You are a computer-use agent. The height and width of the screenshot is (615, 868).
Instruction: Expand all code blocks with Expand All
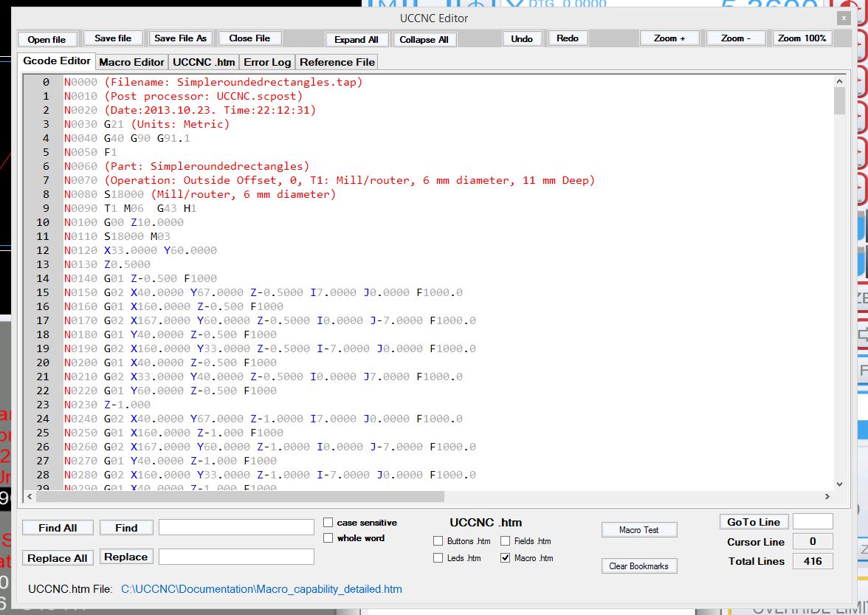pyautogui.click(x=356, y=39)
